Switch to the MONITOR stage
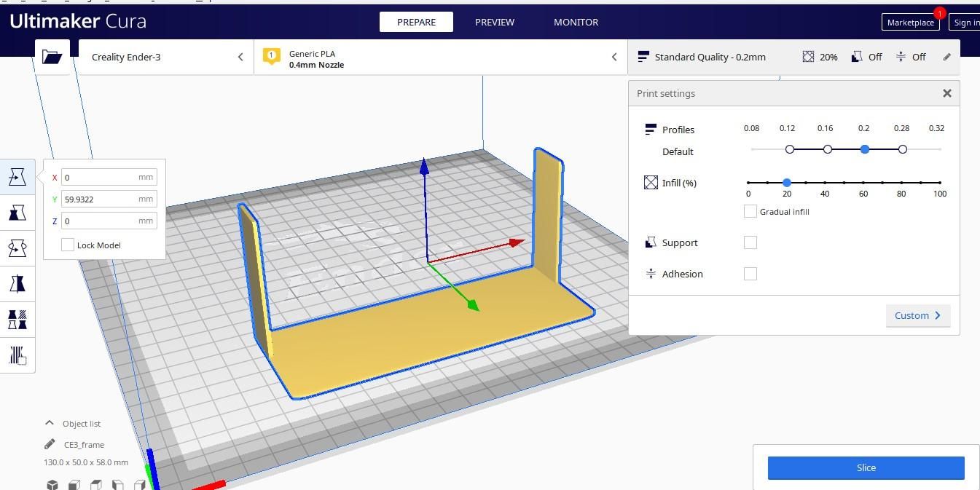 click(x=576, y=22)
